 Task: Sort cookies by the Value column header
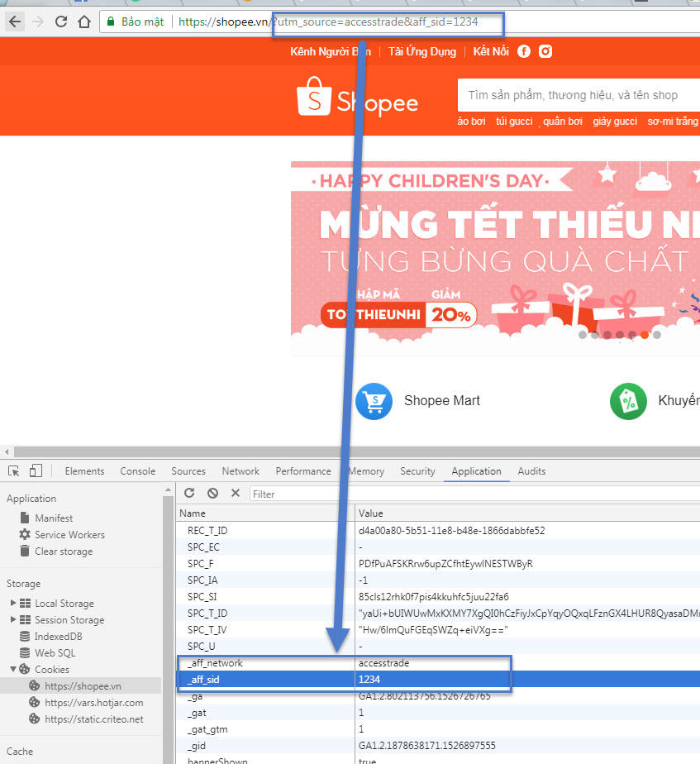click(527, 513)
